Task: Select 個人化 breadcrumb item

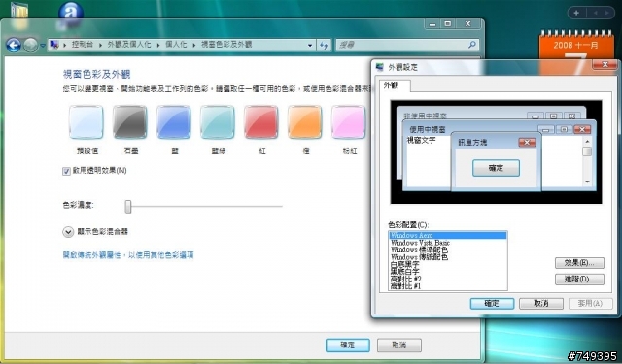Action: (x=176, y=45)
